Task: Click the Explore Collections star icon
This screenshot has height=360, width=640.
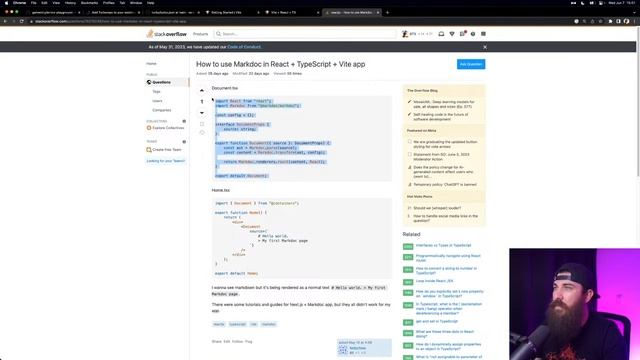Action: coord(149,128)
